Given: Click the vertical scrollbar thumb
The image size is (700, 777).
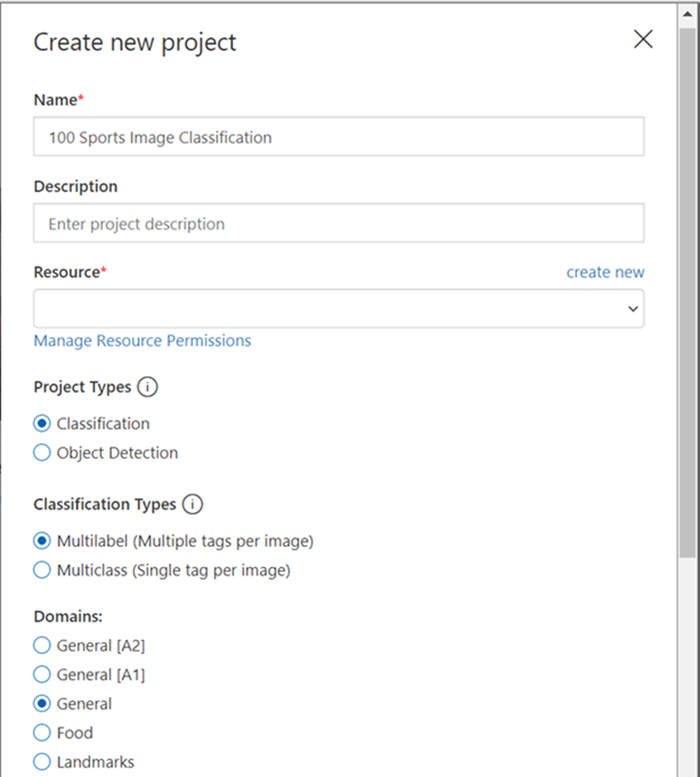Looking at the screenshot, I should (x=688, y=292).
